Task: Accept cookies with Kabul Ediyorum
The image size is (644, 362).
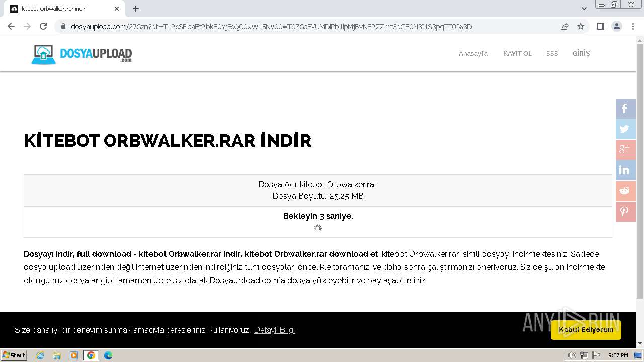Action: (586, 330)
